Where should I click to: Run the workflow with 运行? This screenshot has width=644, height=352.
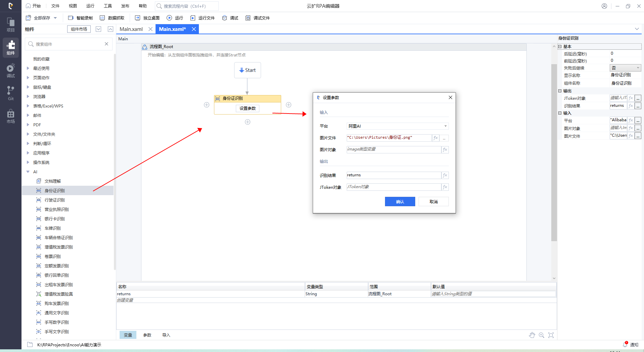175,18
